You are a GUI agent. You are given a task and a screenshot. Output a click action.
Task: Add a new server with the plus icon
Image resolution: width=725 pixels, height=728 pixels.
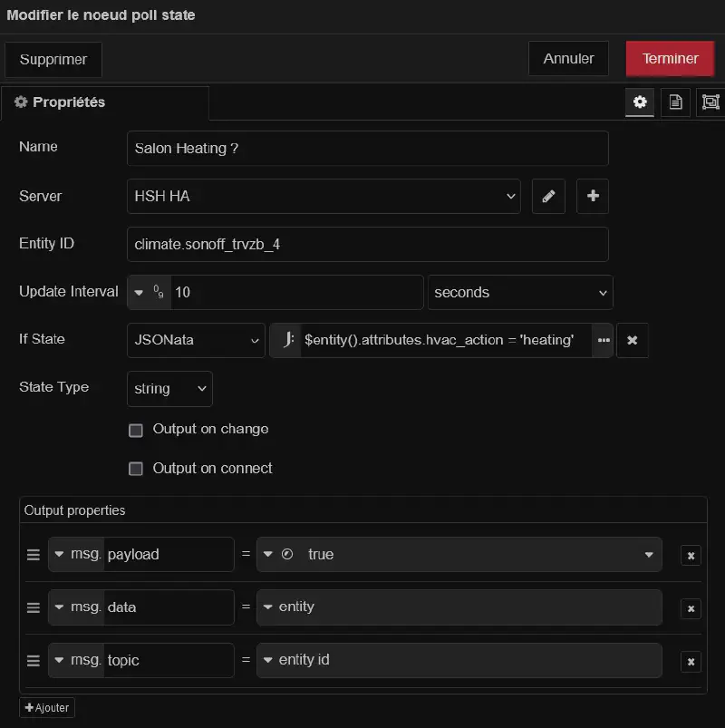point(592,196)
